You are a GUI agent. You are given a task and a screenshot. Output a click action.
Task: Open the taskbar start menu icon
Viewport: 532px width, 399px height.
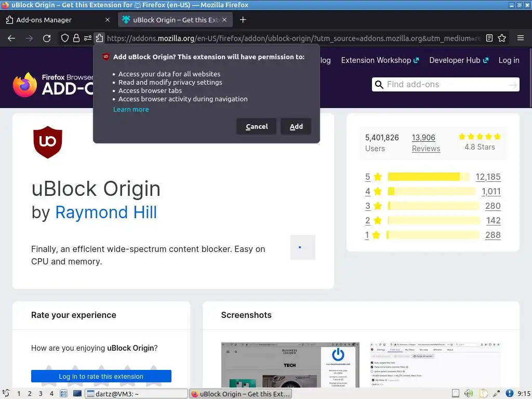click(6, 394)
